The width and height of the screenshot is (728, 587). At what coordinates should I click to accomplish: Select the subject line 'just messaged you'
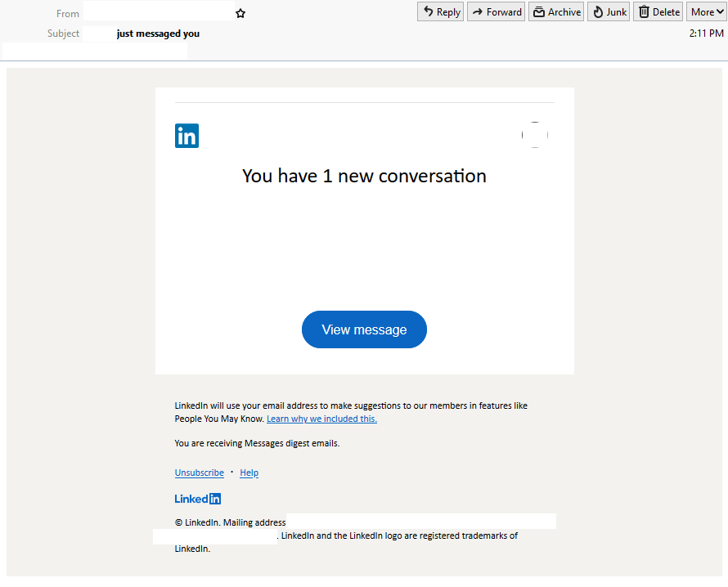click(x=158, y=34)
